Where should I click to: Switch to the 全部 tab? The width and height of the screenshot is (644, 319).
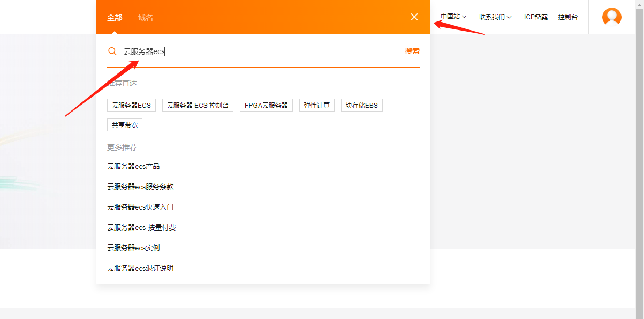[x=115, y=18]
